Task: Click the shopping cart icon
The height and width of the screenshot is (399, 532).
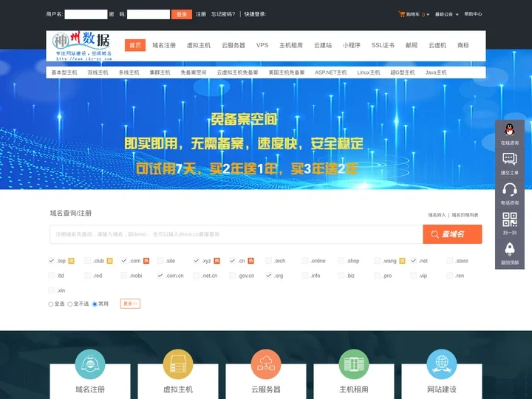Action: click(402, 14)
